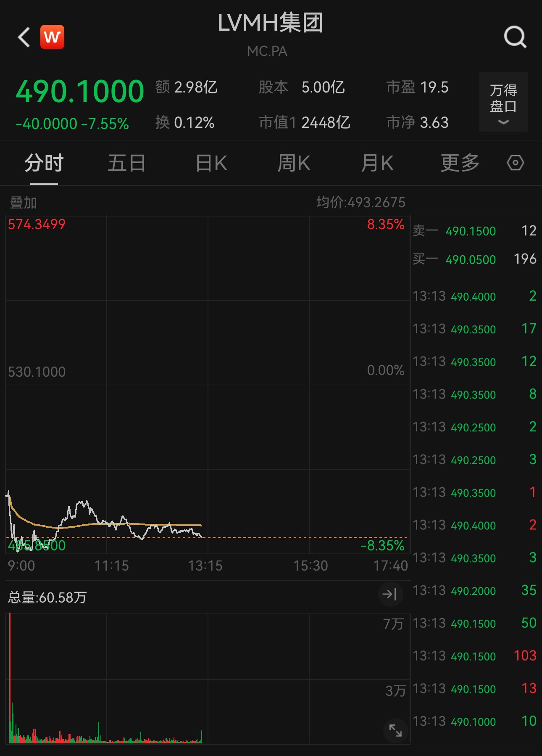Tap the 买一 490.0500 bid row
This screenshot has height=756, width=542.
click(474, 259)
